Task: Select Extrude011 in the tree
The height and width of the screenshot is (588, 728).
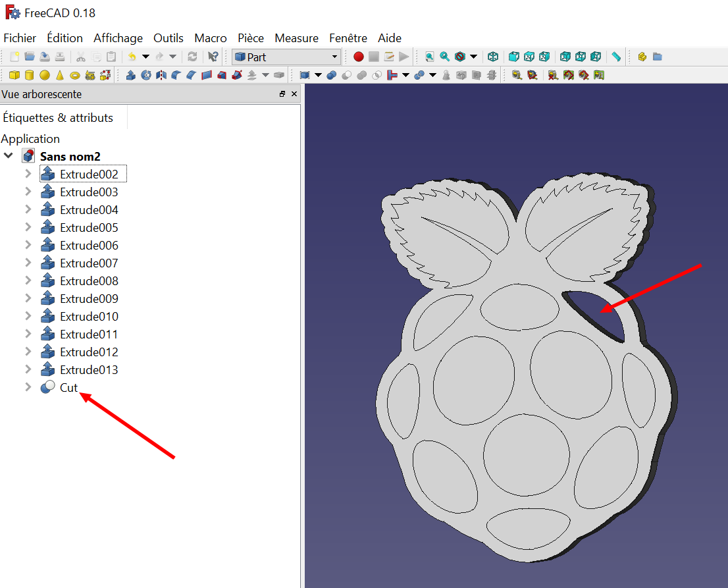Action: (89, 334)
